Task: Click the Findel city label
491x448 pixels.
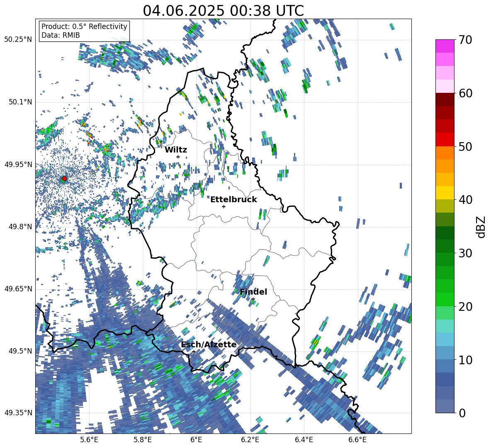Action: (x=253, y=292)
